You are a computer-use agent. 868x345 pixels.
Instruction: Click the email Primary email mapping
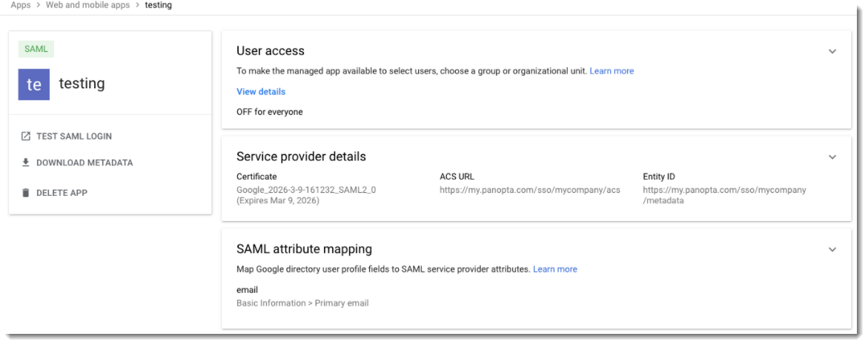[302, 303]
